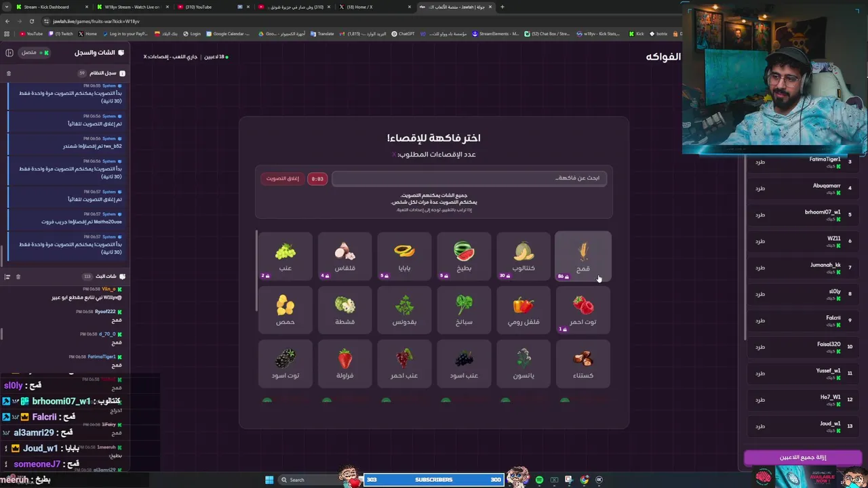Collapse the chat and log sidebar panel

point(9,52)
